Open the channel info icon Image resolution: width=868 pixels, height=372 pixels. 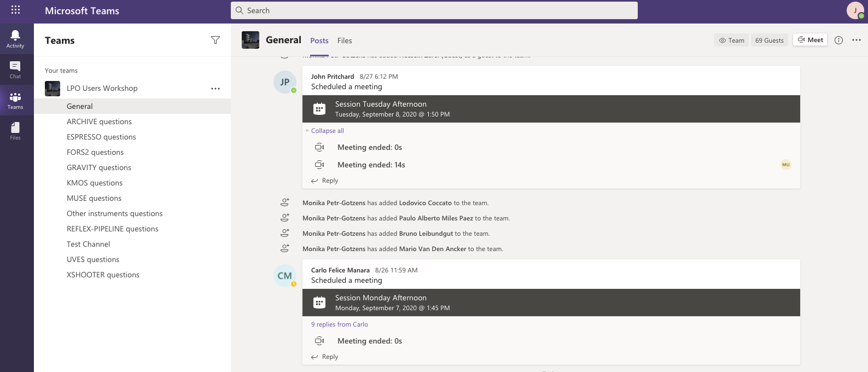tap(838, 40)
